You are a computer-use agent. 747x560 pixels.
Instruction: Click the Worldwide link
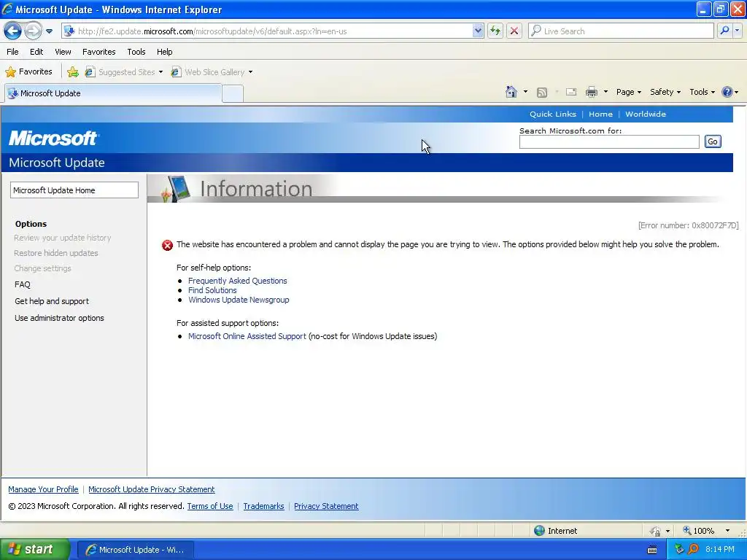pos(646,114)
